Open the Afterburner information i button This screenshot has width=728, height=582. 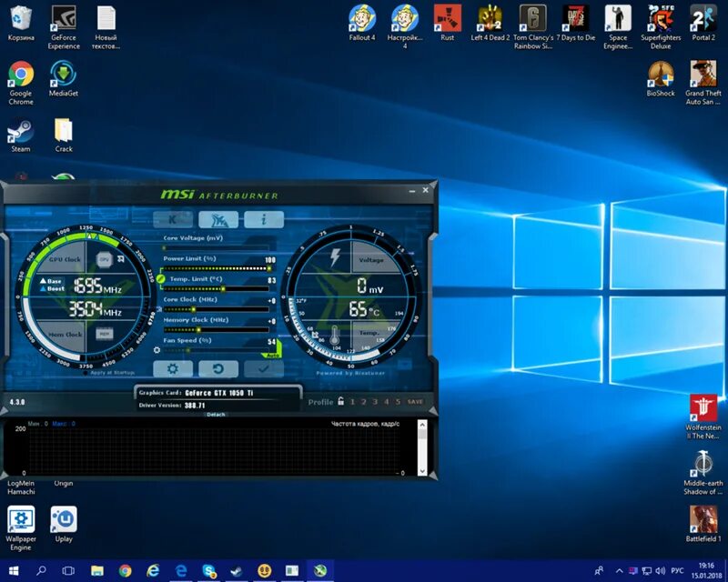pos(264,219)
